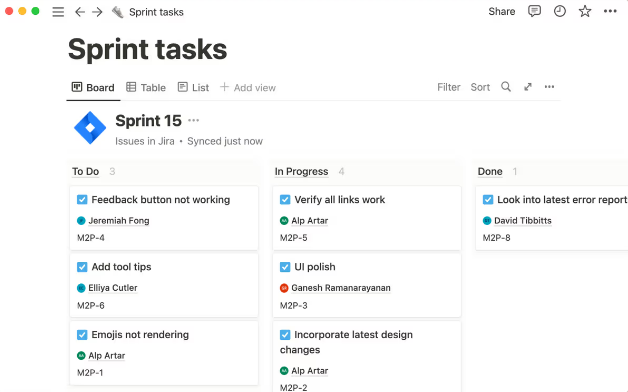
Task: Click Jeremiah Fong avatar icon
Action: [x=81, y=221]
